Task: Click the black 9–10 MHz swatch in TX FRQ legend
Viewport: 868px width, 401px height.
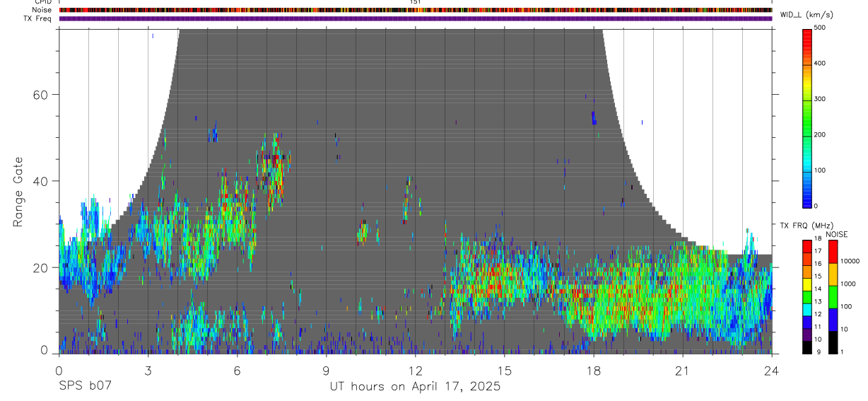Action: tap(807, 347)
